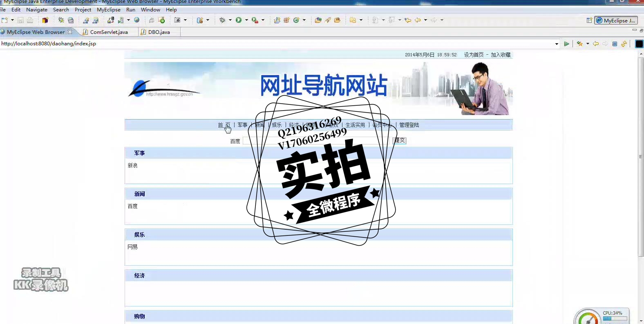Screen dimensions: 644x324
Task: Open the Run configurations dropdown arrow
Action: click(x=246, y=20)
